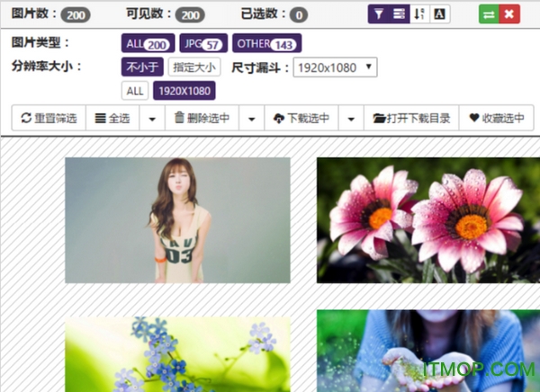
Task: Select thumbnail of girl in jersey
Action: click(x=177, y=220)
